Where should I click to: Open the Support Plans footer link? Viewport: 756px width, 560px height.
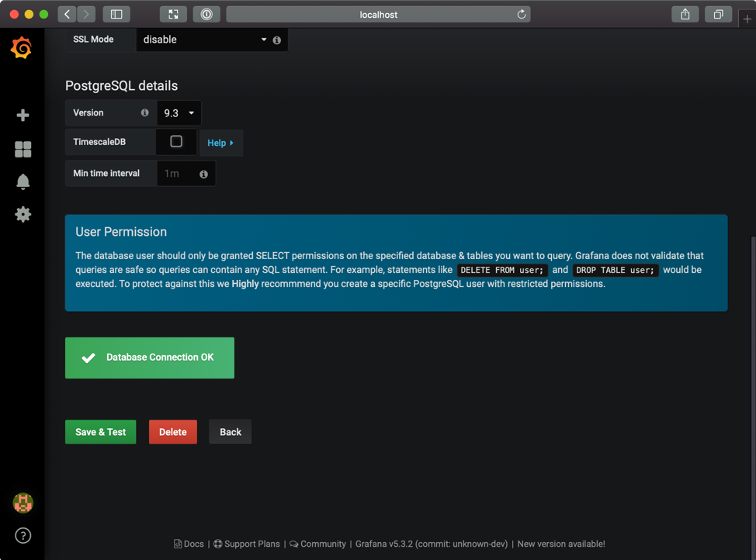pos(246,544)
